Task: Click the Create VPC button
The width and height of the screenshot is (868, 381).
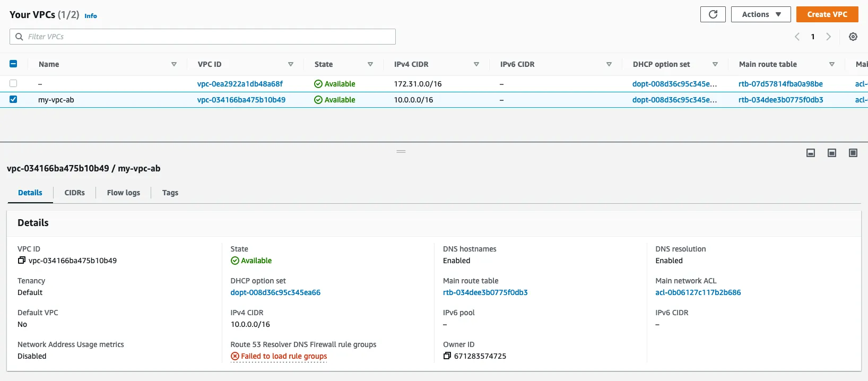Action: point(827,14)
